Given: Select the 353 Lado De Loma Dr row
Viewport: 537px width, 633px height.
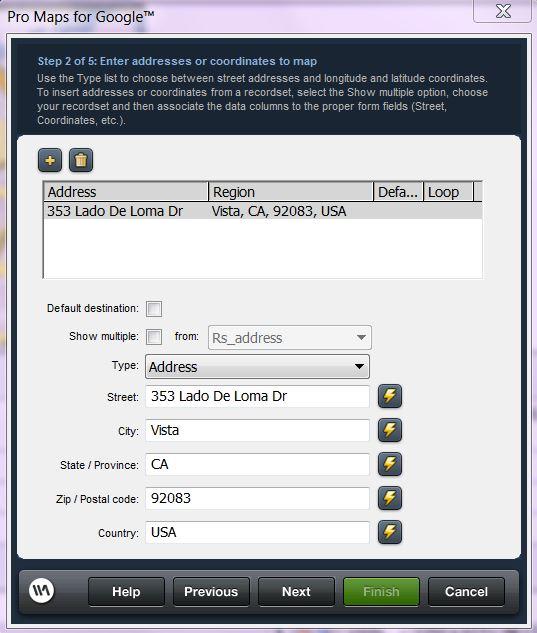Looking at the screenshot, I should (x=263, y=211).
